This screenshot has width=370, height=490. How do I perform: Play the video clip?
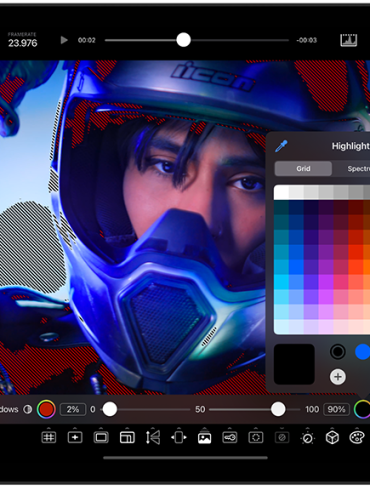[x=64, y=40]
